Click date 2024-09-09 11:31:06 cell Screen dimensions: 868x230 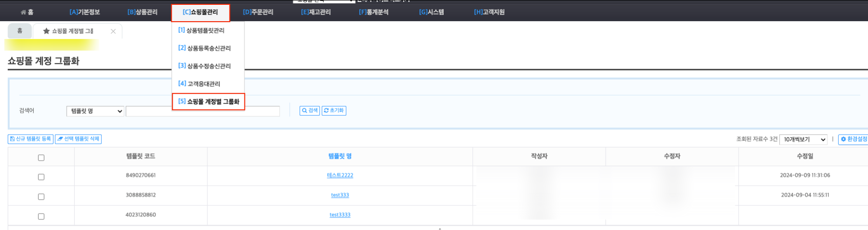tap(805, 176)
